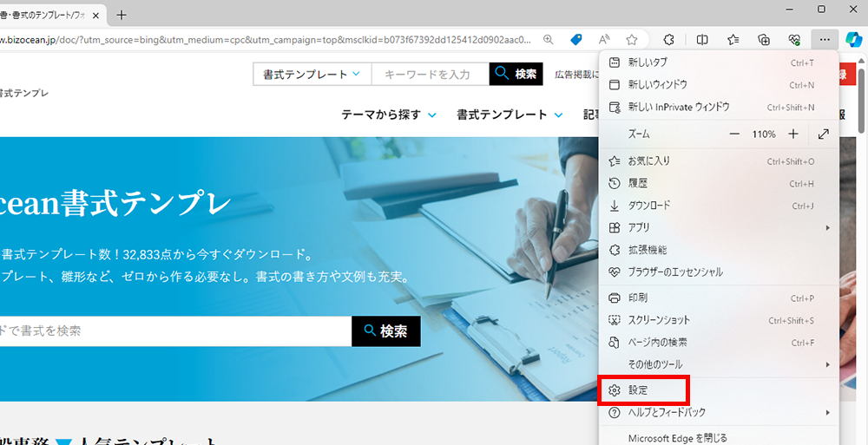Select Microsoft Edge を閉じる
Image resolution: width=868 pixels, height=445 pixels.
719,438
